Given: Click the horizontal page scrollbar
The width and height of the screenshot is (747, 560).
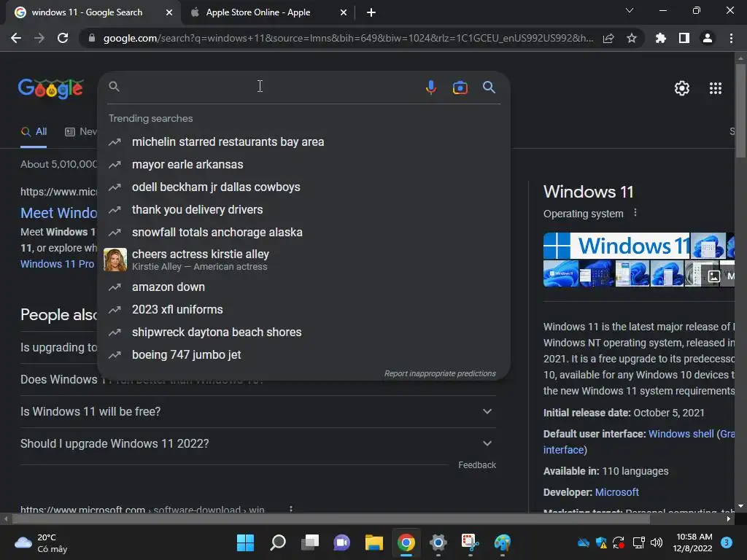Looking at the screenshot, I should (330, 519).
